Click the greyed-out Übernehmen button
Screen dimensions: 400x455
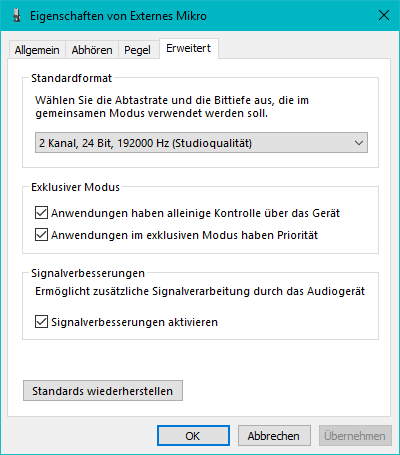[x=355, y=436]
